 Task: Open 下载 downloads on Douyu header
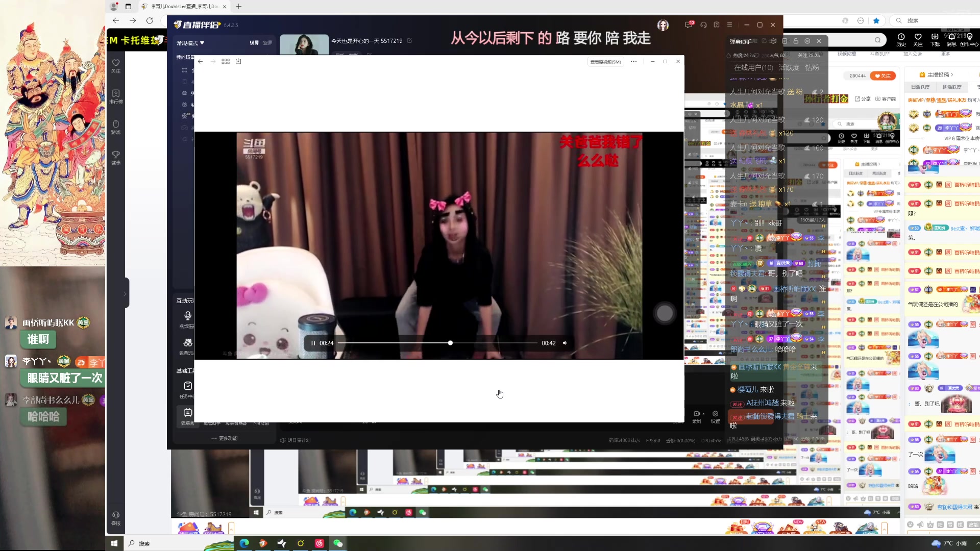pyautogui.click(x=935, y=40)
